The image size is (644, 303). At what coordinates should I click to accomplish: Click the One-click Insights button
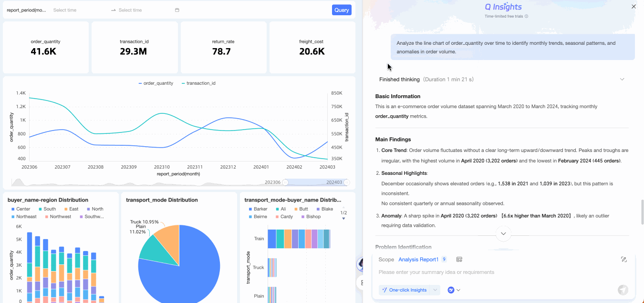click(x=405, y=290)
